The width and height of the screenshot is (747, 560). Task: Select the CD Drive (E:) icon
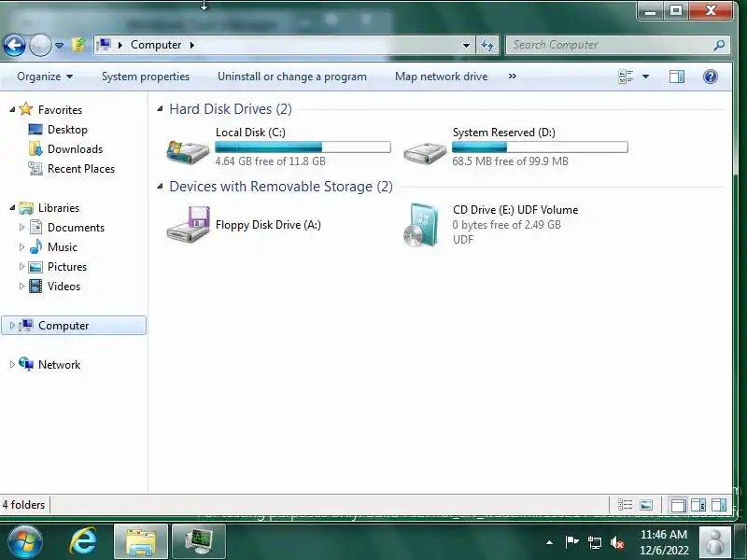[x=422, y=225]
